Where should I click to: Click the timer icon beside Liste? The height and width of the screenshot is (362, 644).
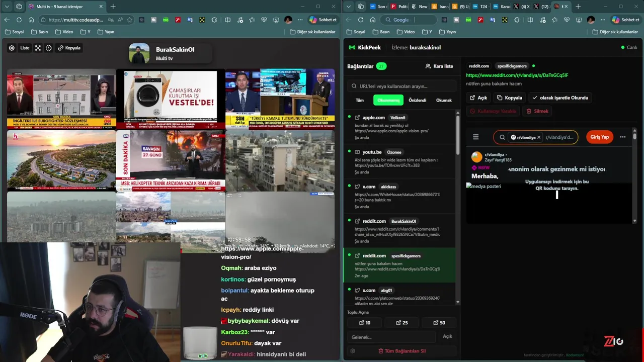tap(49, 48)
